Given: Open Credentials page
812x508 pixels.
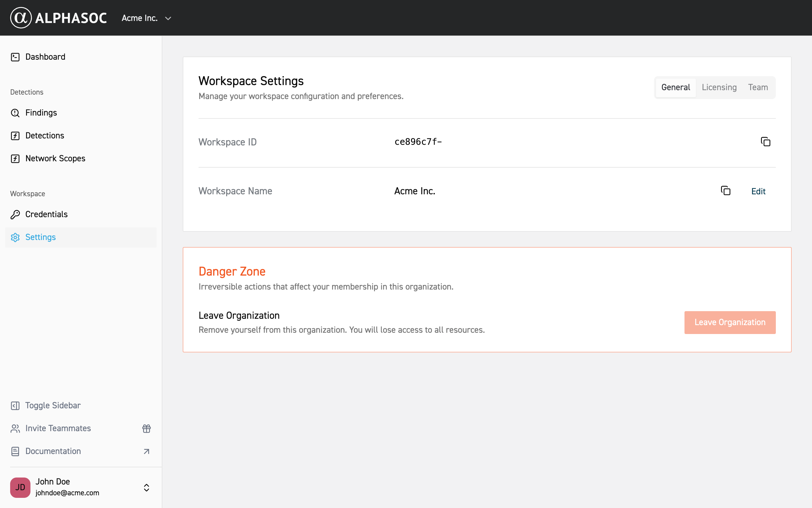Looking at the screenshot, I should click(x=46, y=214).
